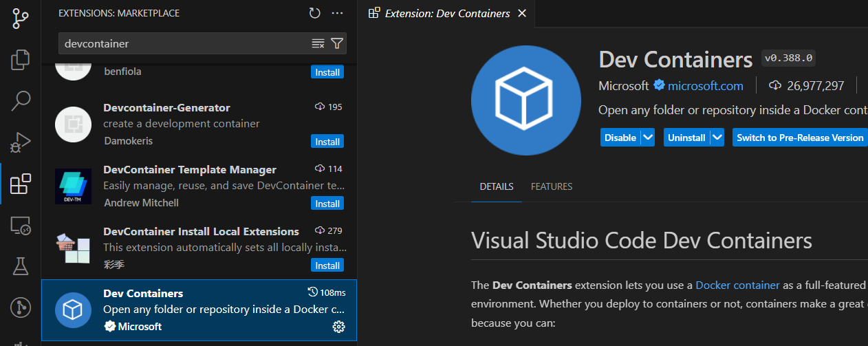Open the Search view icon

click(21, 100)
